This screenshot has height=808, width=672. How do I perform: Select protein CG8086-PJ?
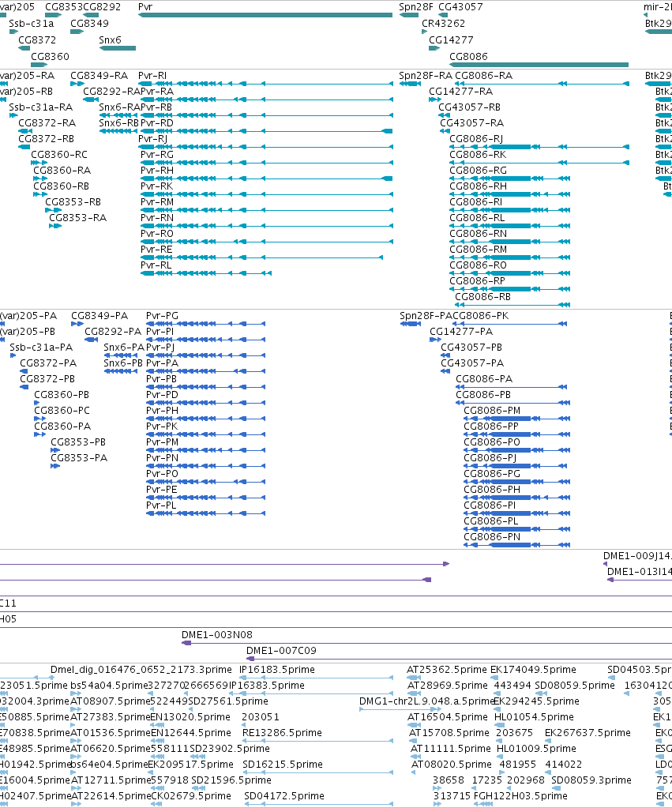[x=490, y=458]
